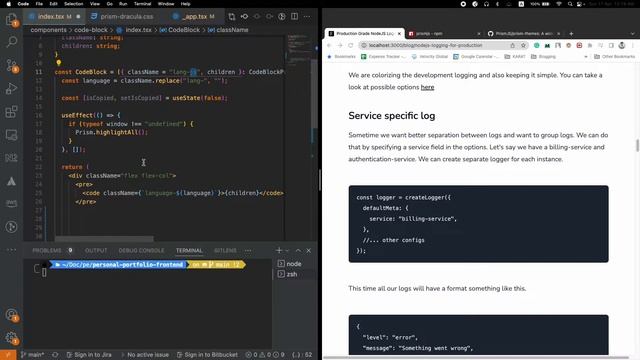Click the Wi-Fi icon in menu bar
640x360 pixels.
tap(559, 4)
